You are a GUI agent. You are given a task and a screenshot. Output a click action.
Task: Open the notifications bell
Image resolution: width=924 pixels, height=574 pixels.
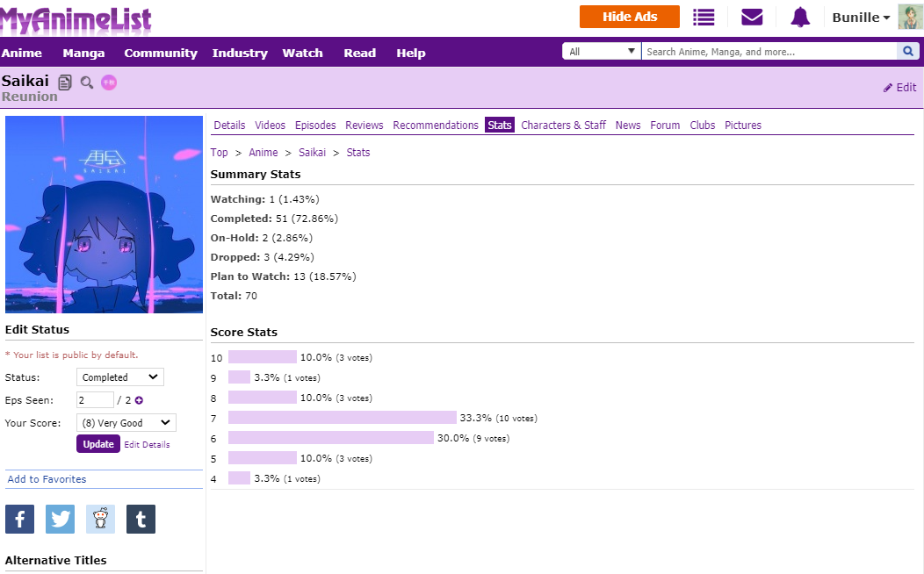pyautogui.click(x=799, y=17)
